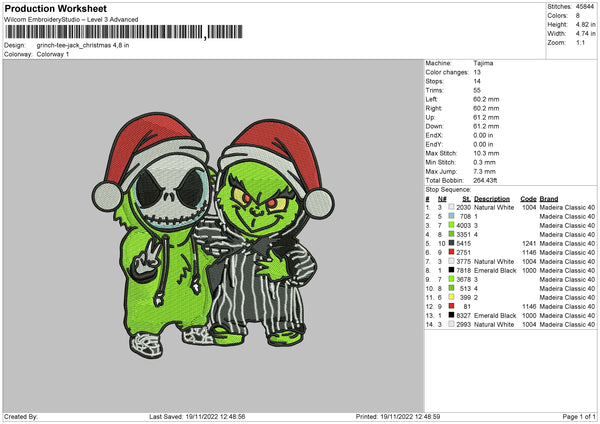Select the Max Jump value 7.3 mm
Viewport: 600px width, 424px height.
[x=484, y=171]
